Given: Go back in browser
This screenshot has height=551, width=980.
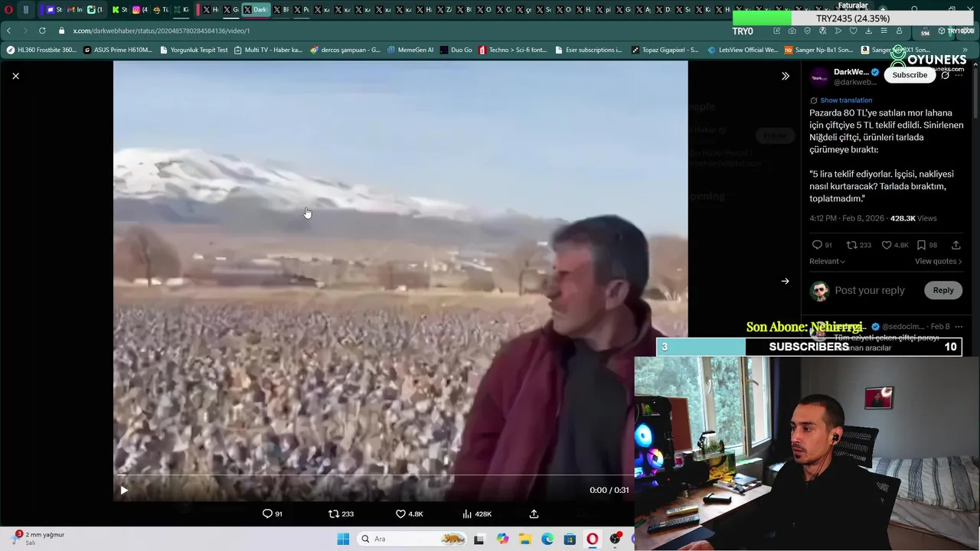Looking at the screenshot, I should coord(8,31).
